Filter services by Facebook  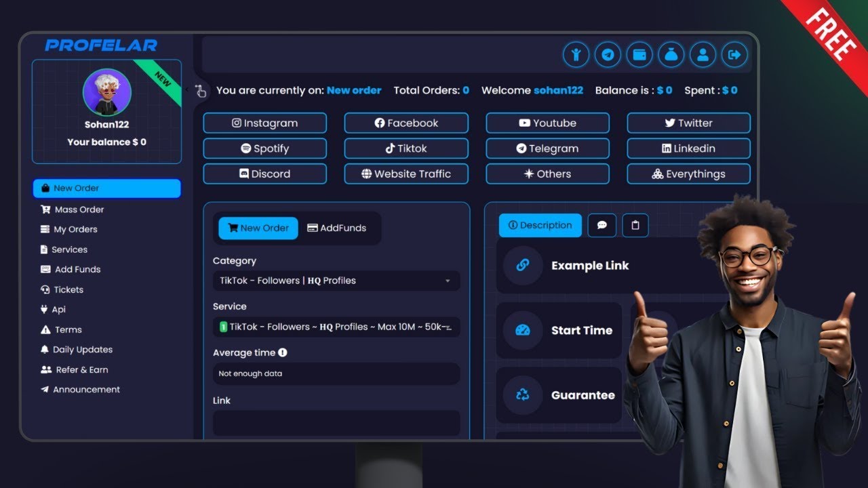(406, 123)
